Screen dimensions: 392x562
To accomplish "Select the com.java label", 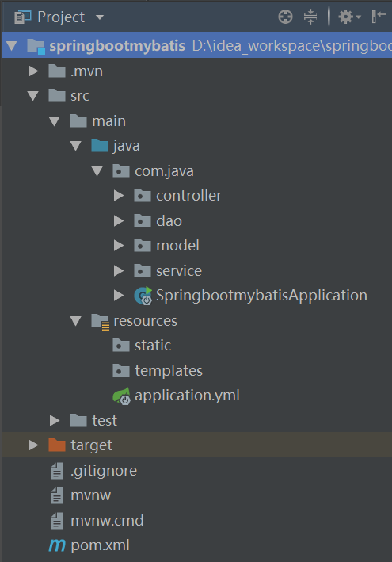I will click(x=164, y=171).
